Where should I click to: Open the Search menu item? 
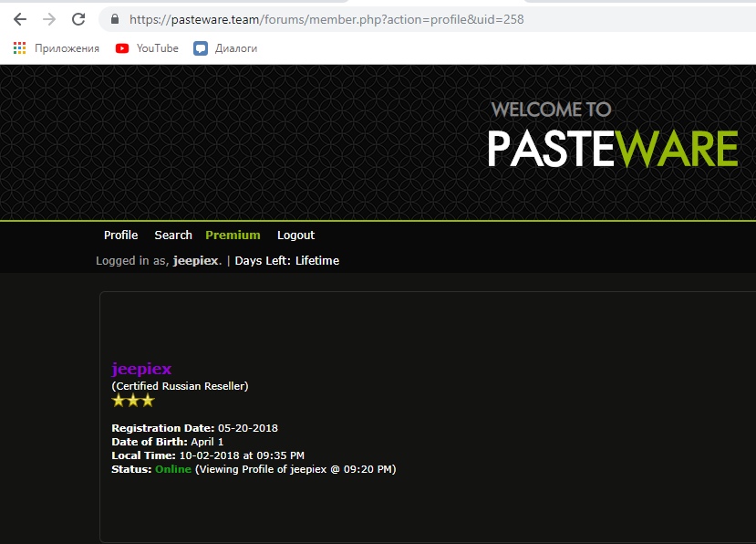pos(173,235)
